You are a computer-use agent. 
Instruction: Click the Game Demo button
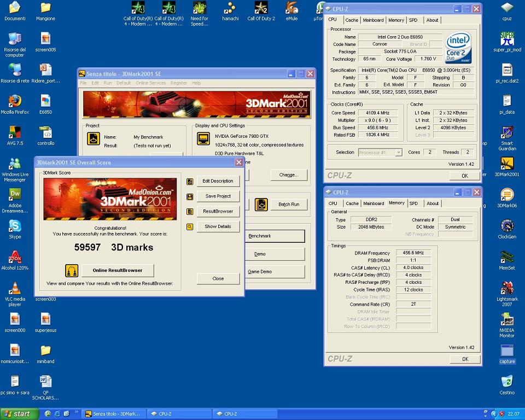(275, 272)
